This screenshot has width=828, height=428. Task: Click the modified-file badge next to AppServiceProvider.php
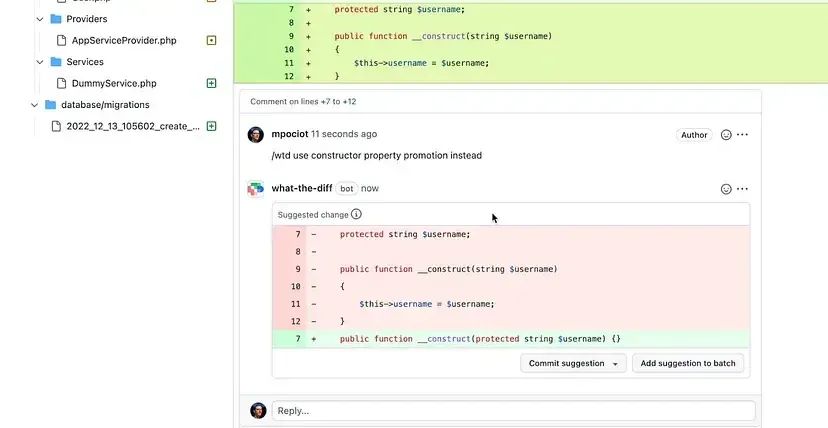tap(211, 40)
